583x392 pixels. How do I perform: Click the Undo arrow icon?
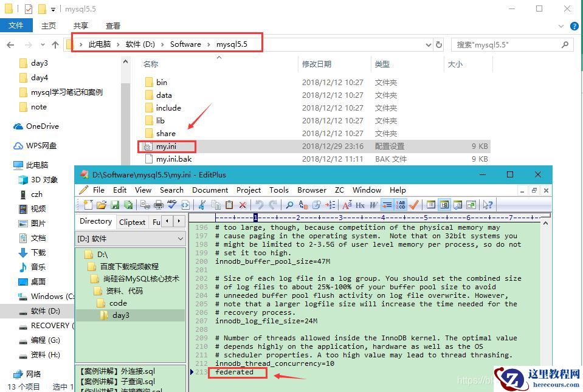pos(260,205)
